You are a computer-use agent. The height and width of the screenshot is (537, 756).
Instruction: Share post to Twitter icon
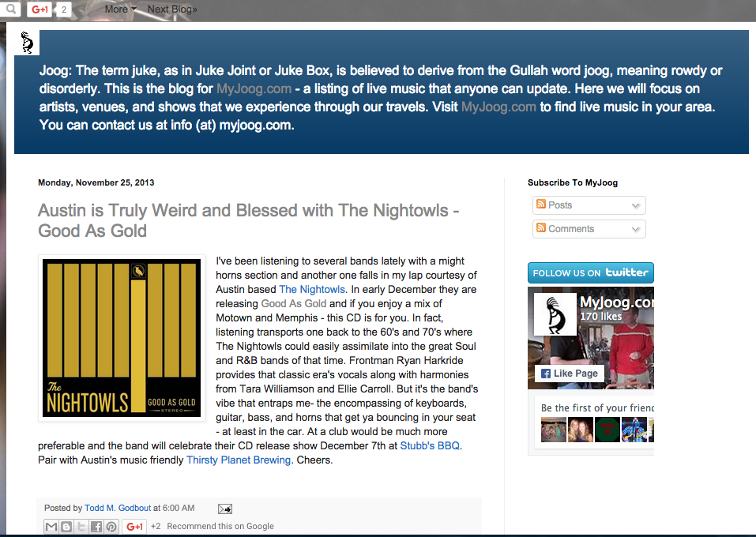point(81,527)
